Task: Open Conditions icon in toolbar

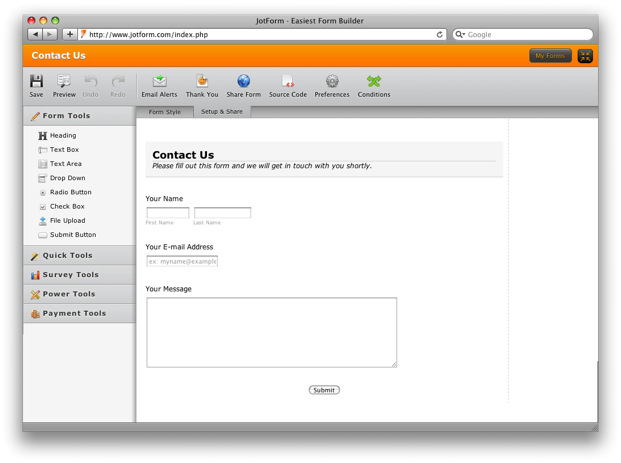Action: pos(374,81)
